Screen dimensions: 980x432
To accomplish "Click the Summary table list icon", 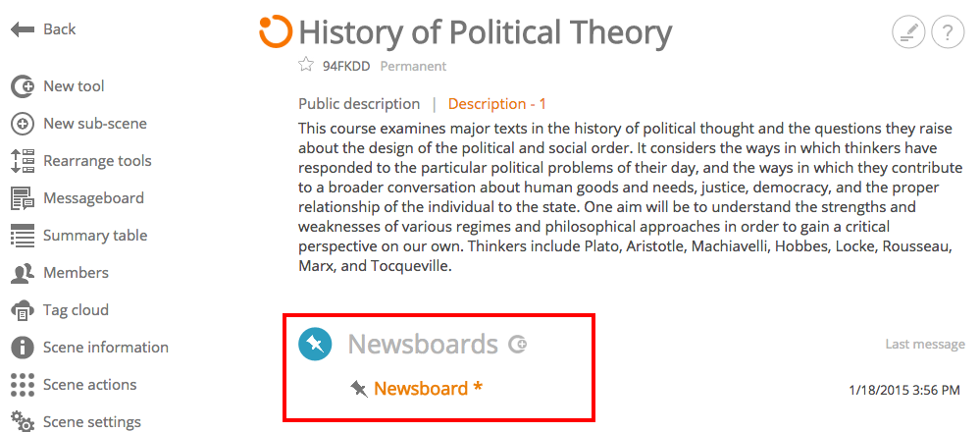I will click(x=23, y=236).
